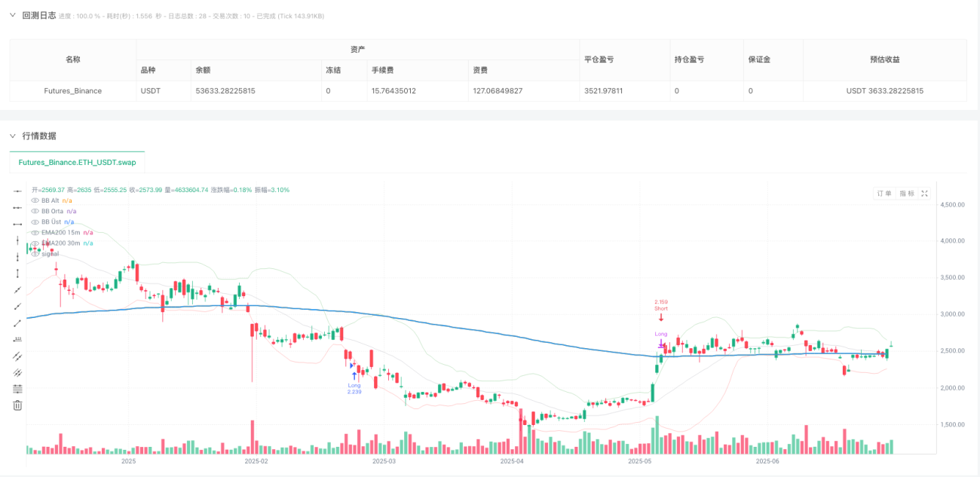Choose the parallel channel lines tool

[x=17, y=356]
